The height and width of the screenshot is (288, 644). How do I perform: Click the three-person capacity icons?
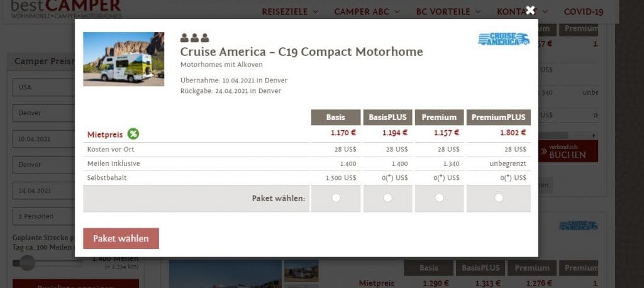[x=194, y=38]
